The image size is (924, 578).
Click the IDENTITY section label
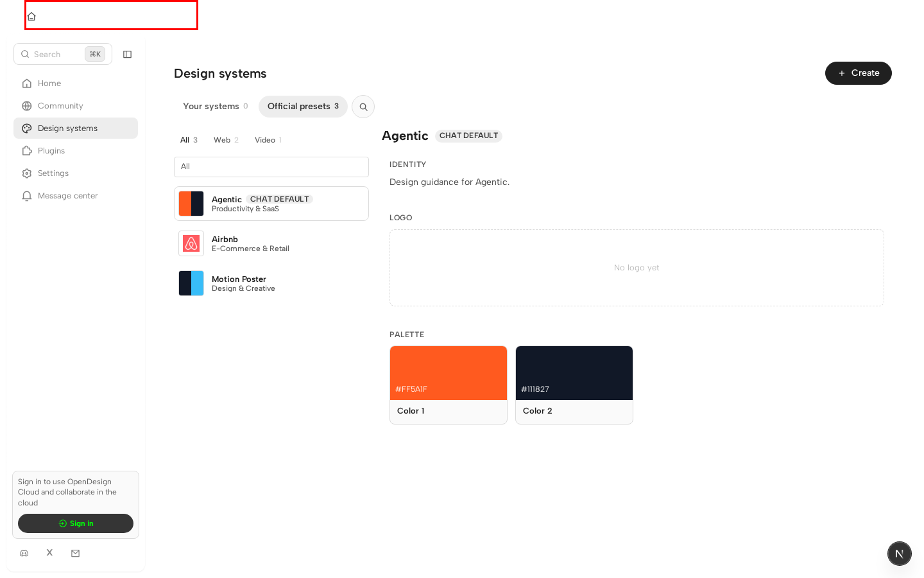pos(407,164)
